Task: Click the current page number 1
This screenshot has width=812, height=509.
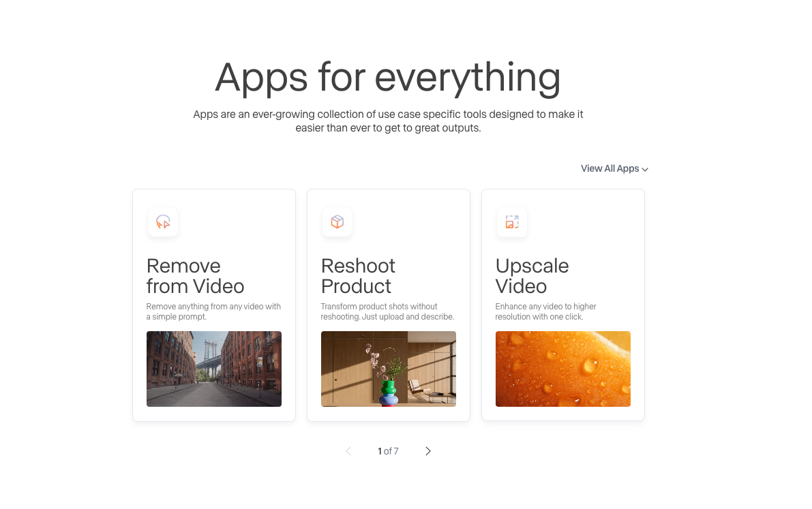Action: pyautogui.click(x=380, y=451)
